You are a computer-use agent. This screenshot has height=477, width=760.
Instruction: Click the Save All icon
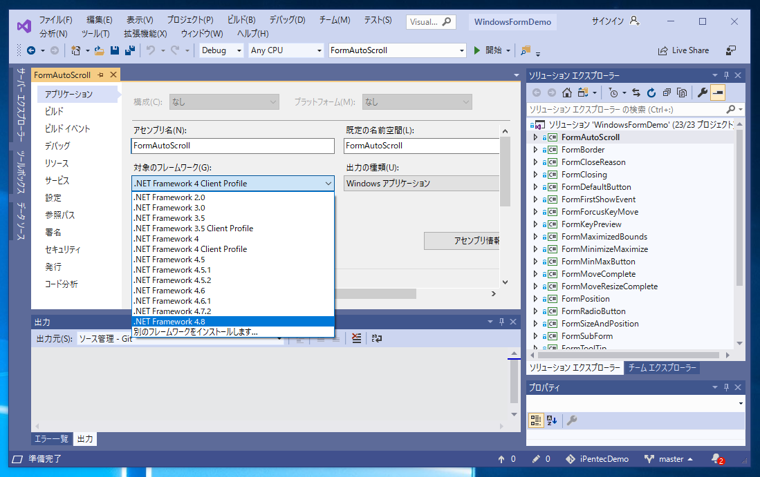click(x=130, y=50)
